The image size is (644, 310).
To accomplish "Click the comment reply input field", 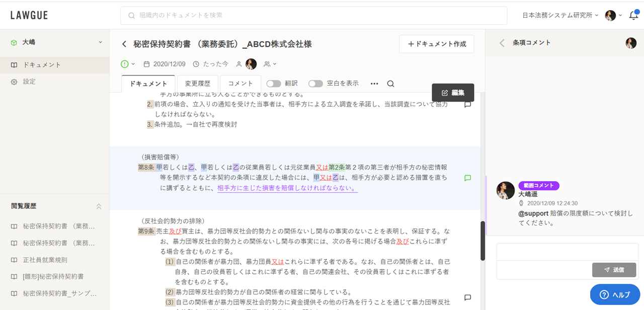I will click(x=565, y=252).
